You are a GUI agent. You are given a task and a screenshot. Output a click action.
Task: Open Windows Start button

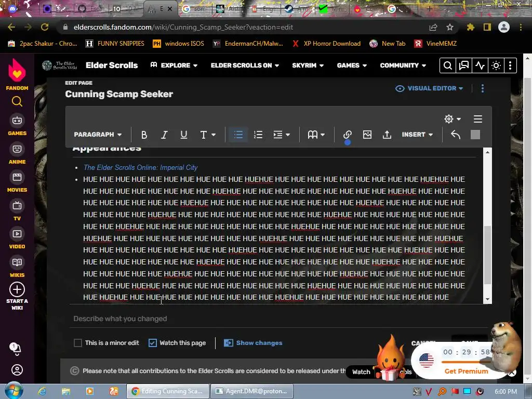click(14, 391)
